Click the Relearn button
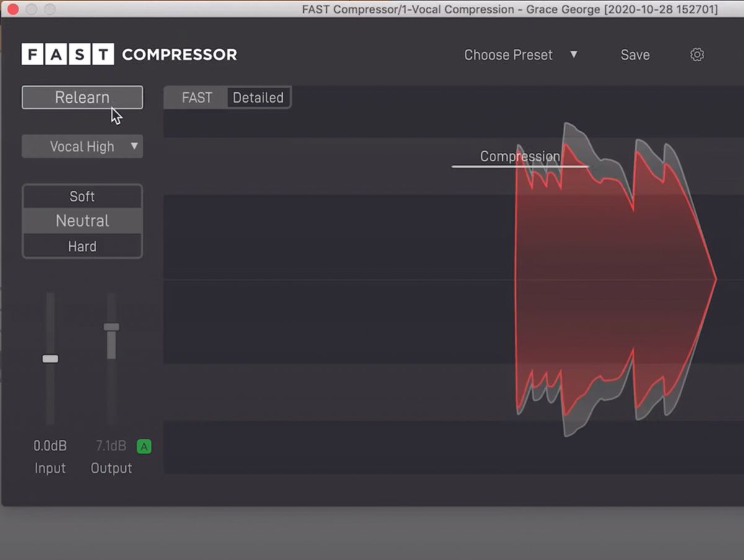744x560 pixels. click(x=82, y=97)
